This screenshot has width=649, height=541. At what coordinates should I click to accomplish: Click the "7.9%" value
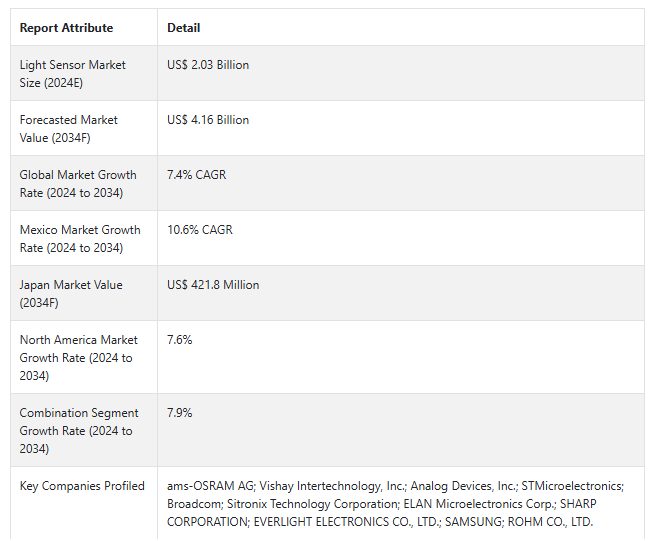click(x=180, y=413)
